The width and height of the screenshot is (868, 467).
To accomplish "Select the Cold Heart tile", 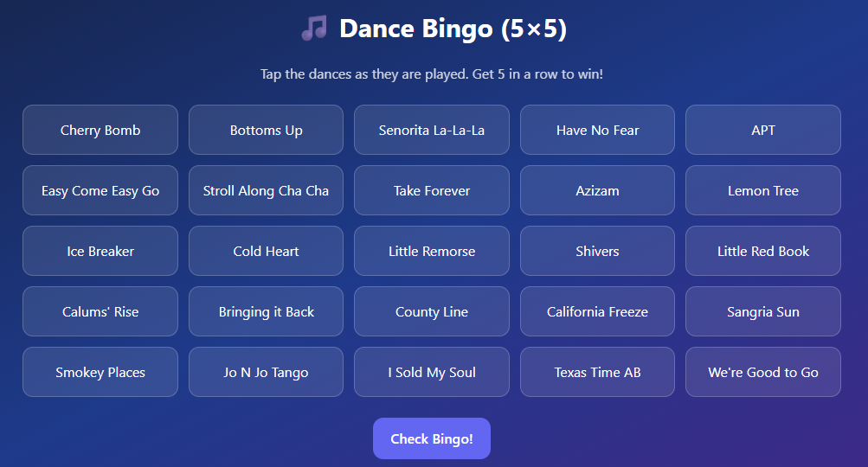I will [266, 252].
